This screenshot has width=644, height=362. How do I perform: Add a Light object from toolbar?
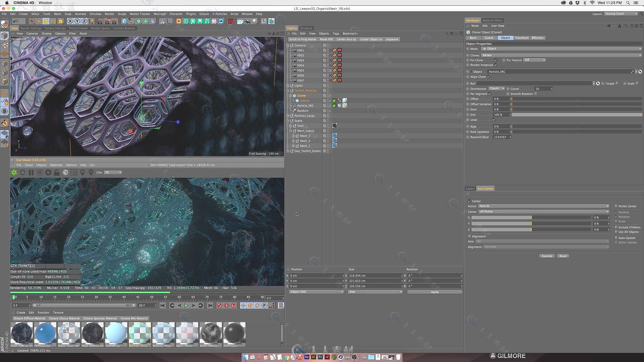(x=255, y=21)
